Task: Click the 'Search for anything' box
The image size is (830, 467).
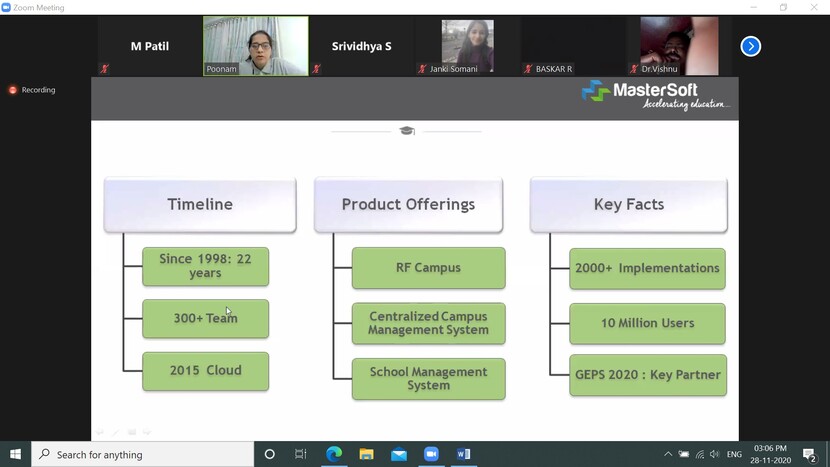Action: click(x=143, y=454)
